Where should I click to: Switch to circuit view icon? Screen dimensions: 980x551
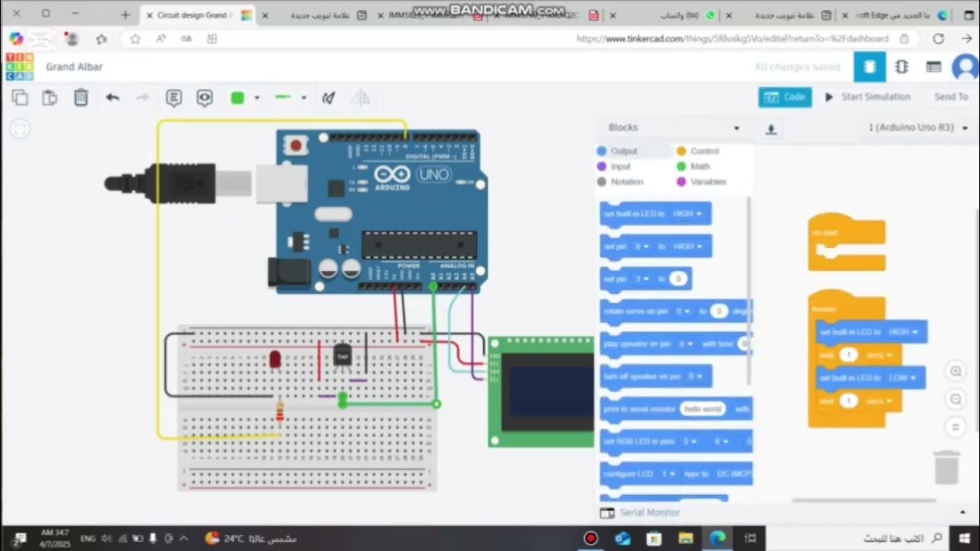870,67
